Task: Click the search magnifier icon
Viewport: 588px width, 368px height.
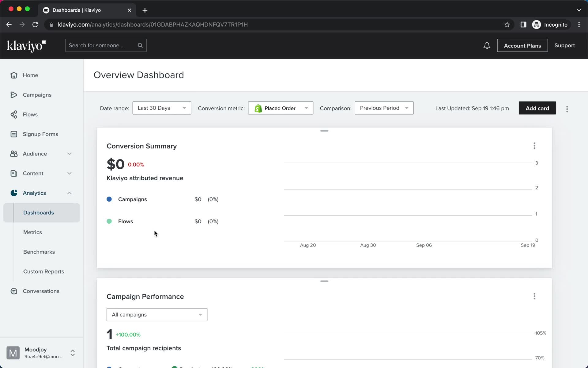Action: click(x=140, y=45)
